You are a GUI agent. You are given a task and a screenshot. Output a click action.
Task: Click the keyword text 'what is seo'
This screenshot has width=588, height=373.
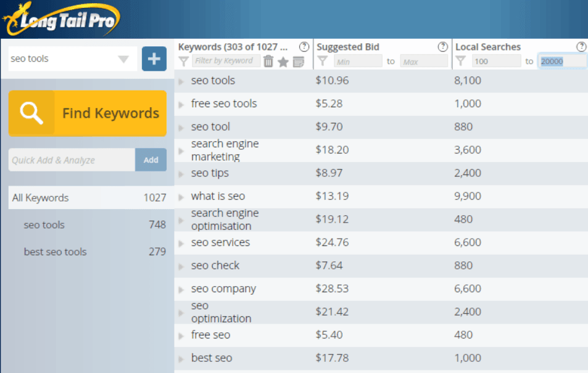(x=218, y=196)
